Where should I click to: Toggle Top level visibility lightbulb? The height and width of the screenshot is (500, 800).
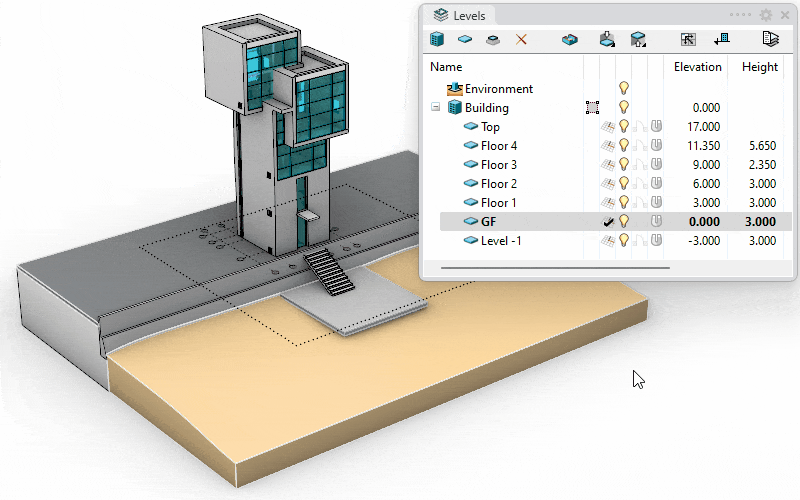623,126
